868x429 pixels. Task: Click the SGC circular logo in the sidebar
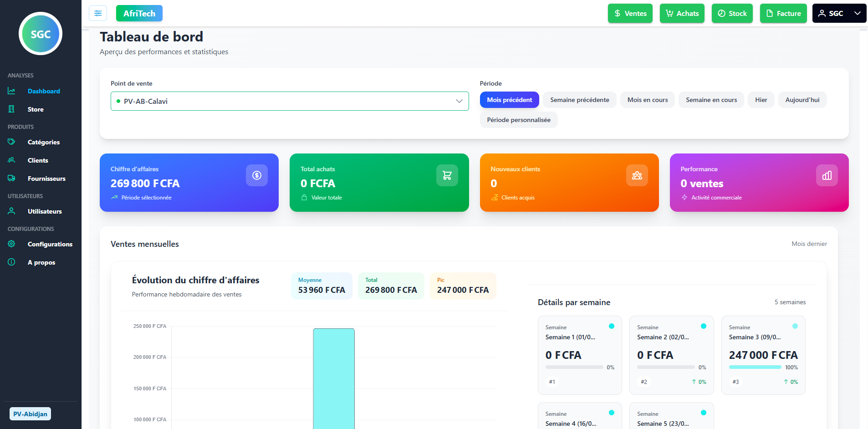click(41, 34)
